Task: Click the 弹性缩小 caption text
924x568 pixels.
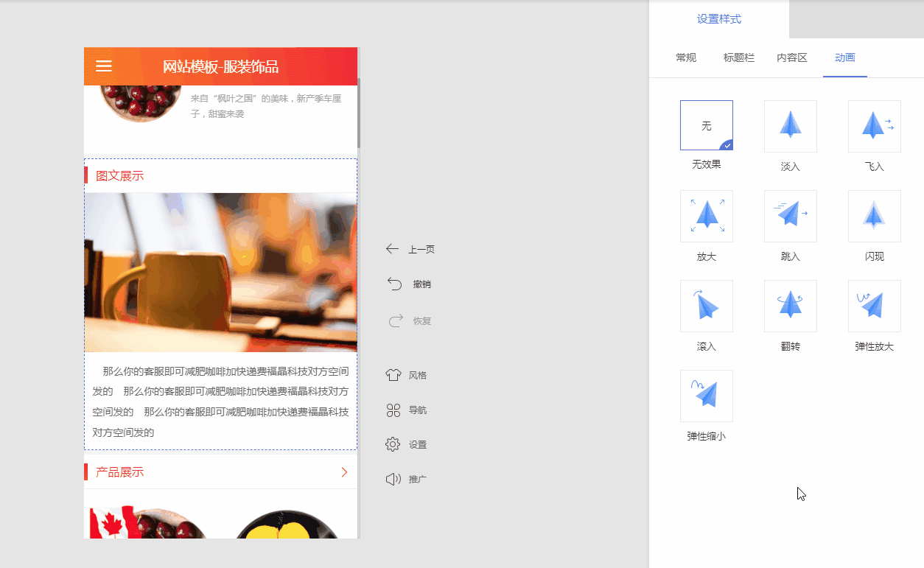Action: click(707, 436)
